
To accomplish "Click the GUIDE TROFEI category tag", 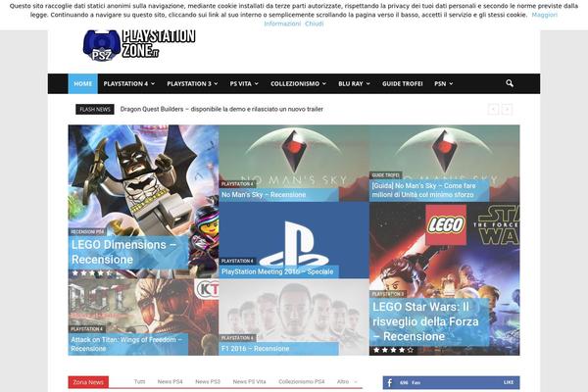I will coord(385,175).
